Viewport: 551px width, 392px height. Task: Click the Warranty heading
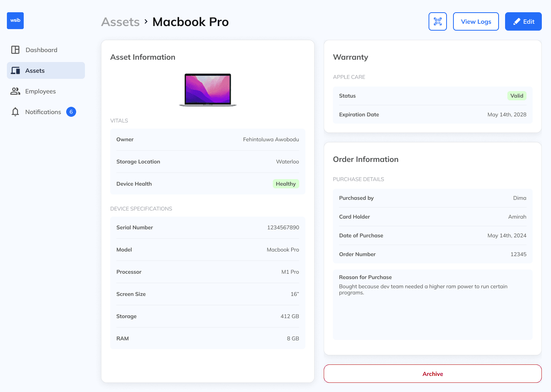350,57
